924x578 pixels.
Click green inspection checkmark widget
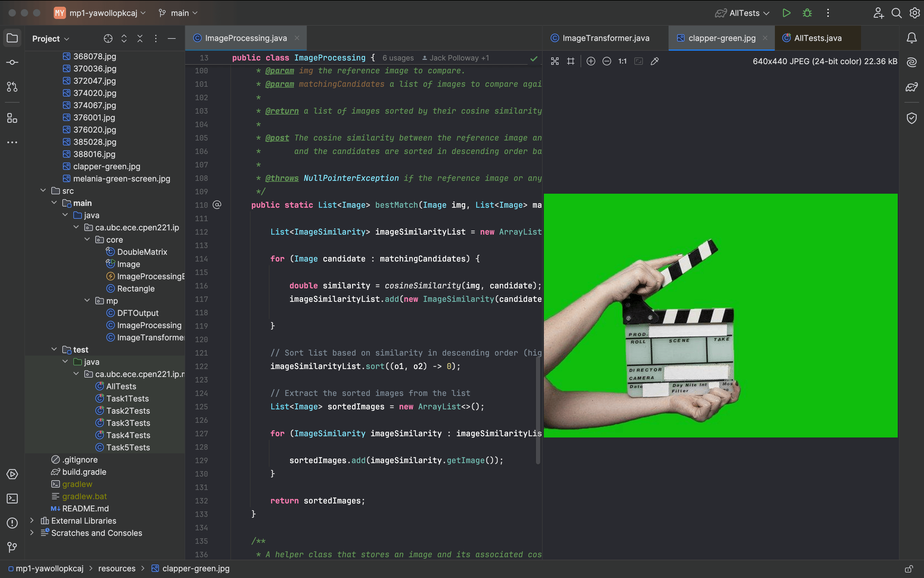(x=534, y=58)
